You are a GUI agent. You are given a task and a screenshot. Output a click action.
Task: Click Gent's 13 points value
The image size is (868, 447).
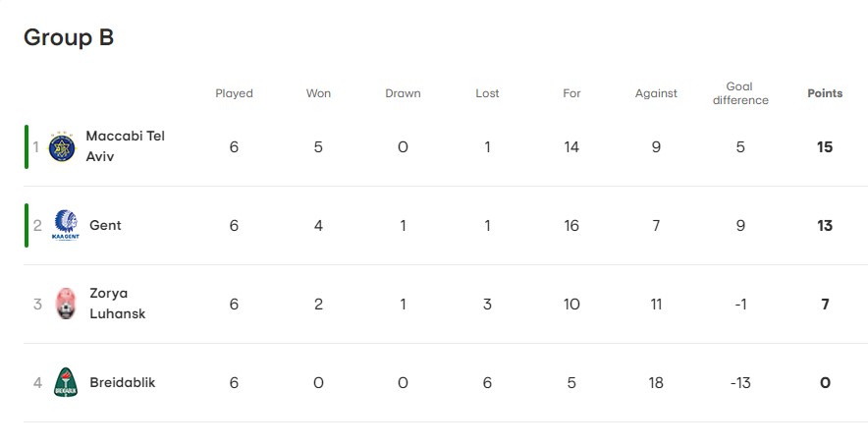pyautogui.click(x=825, y=226)
